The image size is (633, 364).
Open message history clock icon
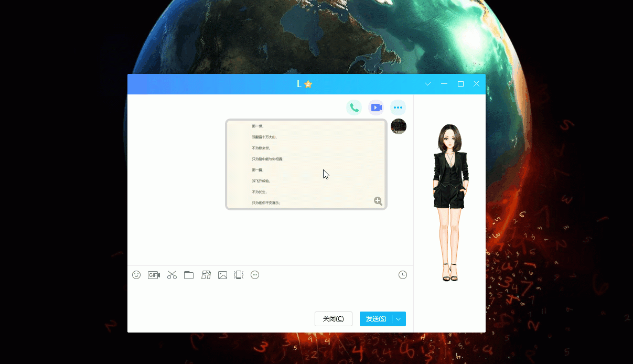403,275
